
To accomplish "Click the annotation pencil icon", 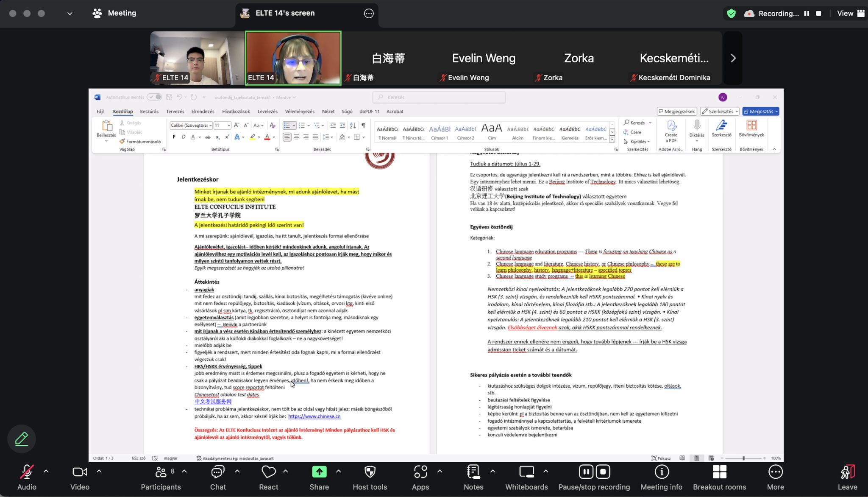I will click(x=22, y=438).
